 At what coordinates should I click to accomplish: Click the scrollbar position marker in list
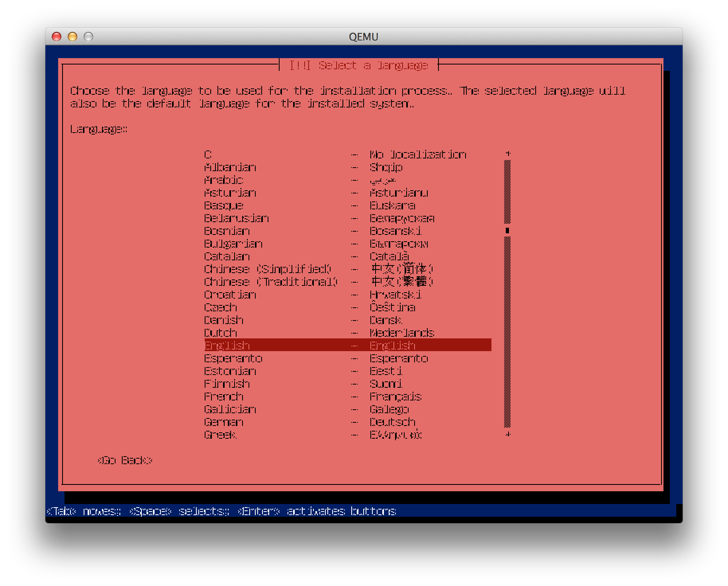(507, 230)
